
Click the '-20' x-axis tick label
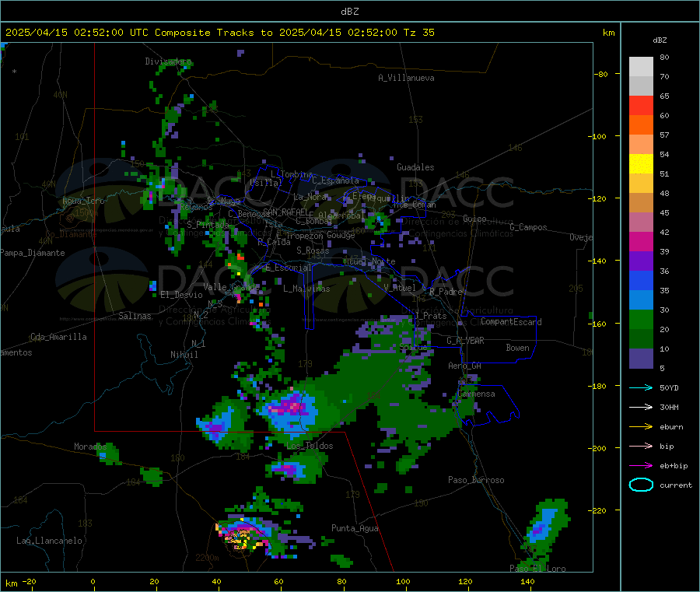[29, 581]
